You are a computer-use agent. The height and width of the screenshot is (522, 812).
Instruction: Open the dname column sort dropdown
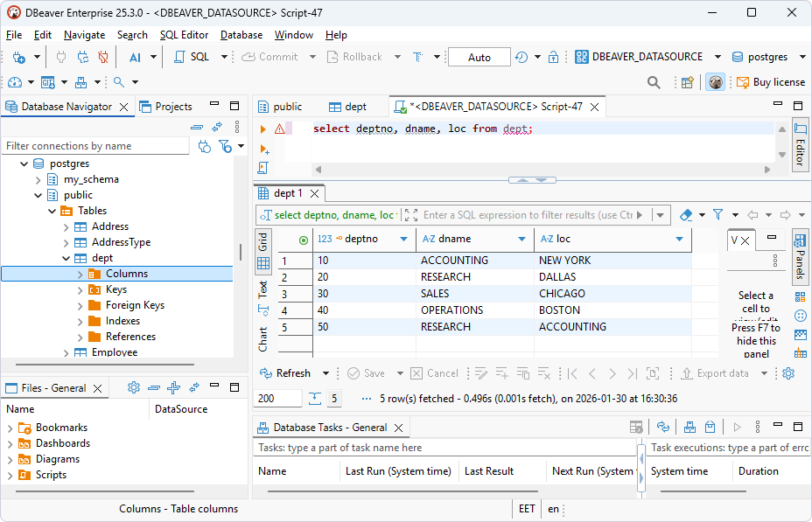521,239
